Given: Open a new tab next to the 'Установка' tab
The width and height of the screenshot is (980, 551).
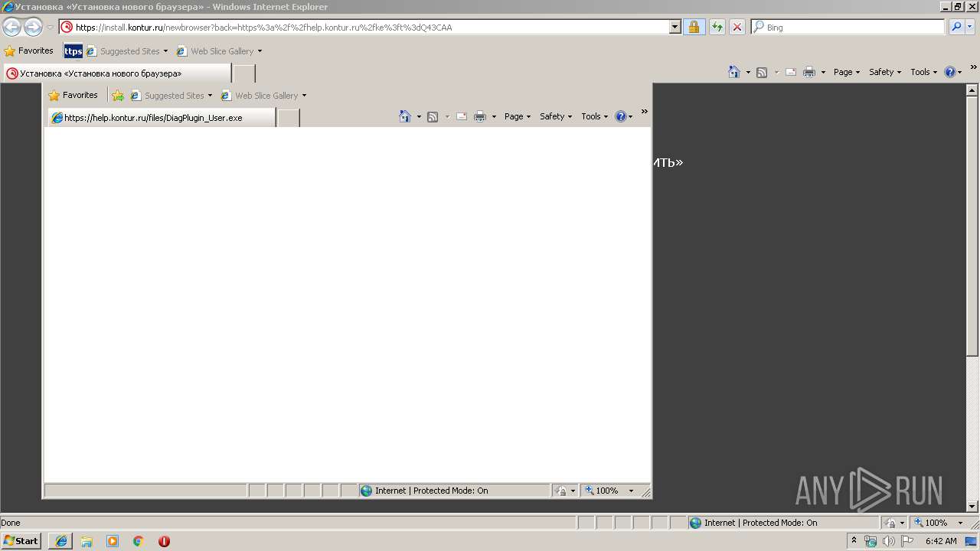Looking at the screenshot, I should click(x=243, y=73).
